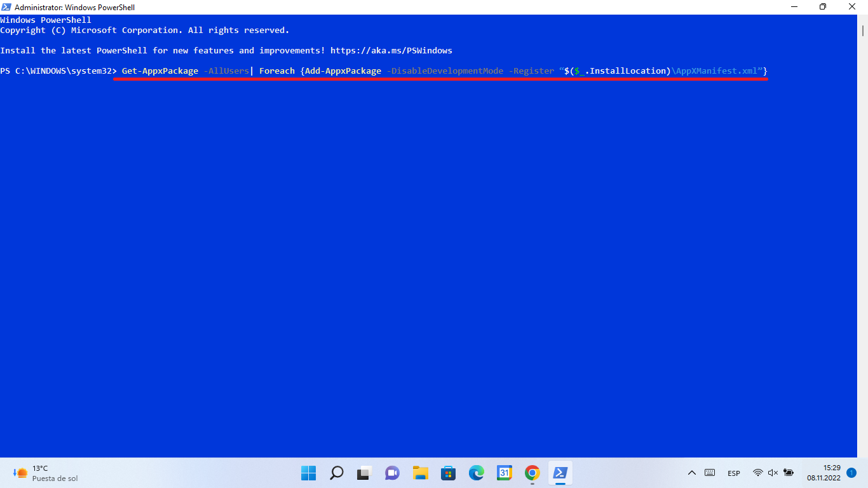Open the notification badge in tray
Image resolution: width=868 pixels, height=488 pixels.
(851, 473)
